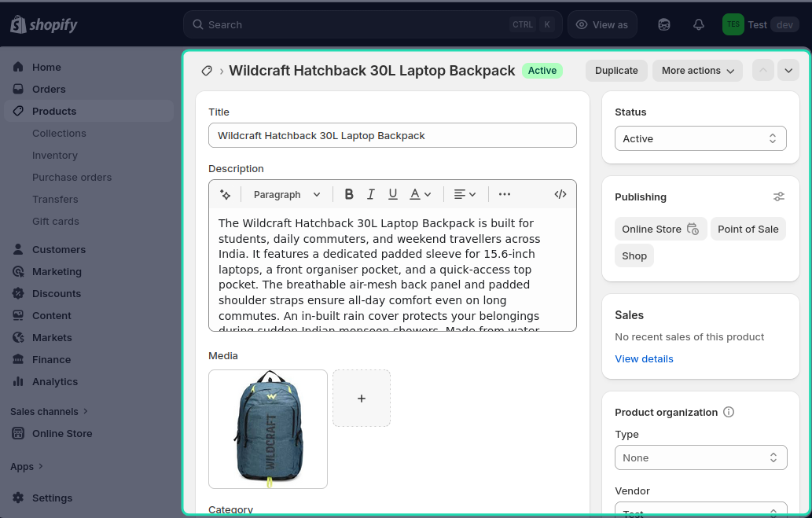Click the Finance bank icon
Screen dimensions: 812x518
pos(18,359)
